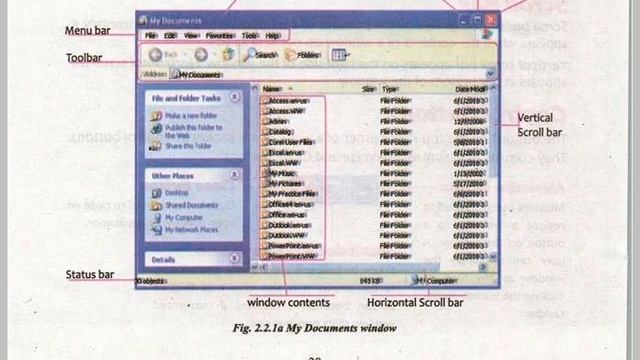Select the Outlook.WW folder name
The image size is (640, 360).
pos(288,236)
